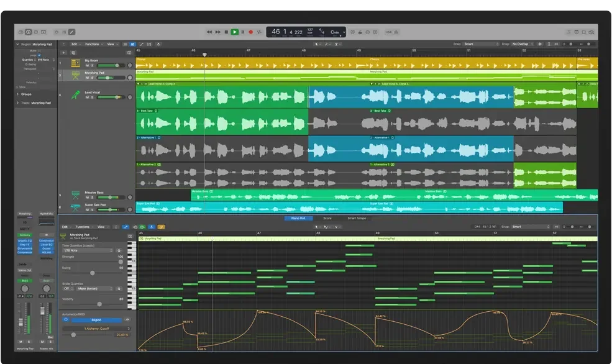Open the List Editors icon at top right

pyautogui.click(x=568, y=32)
